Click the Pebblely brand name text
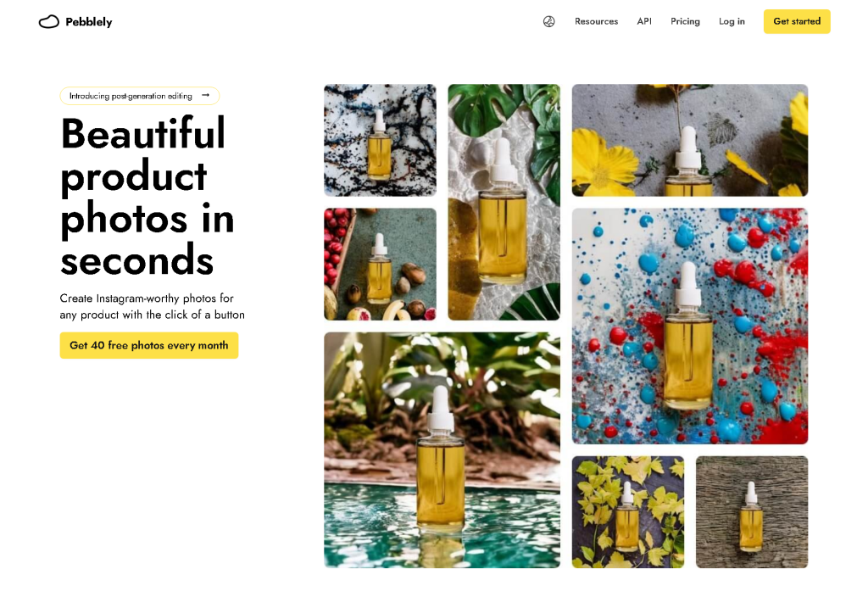 88,21
